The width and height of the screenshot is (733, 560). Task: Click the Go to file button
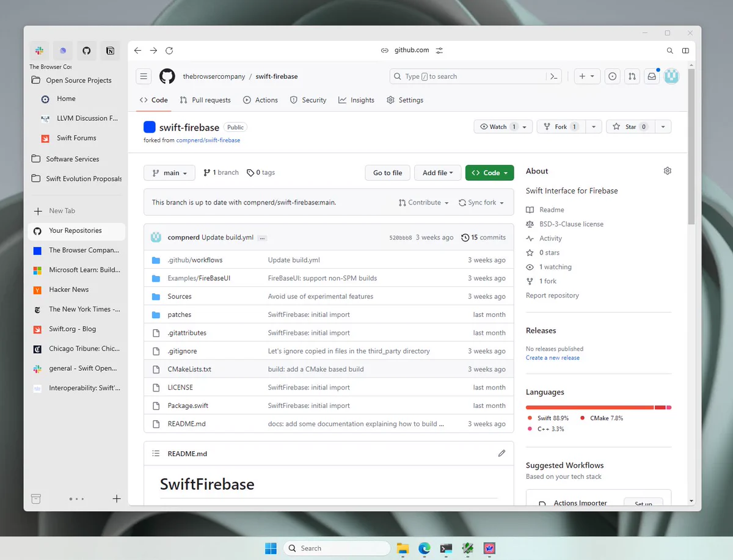click(x=387, y=173)
